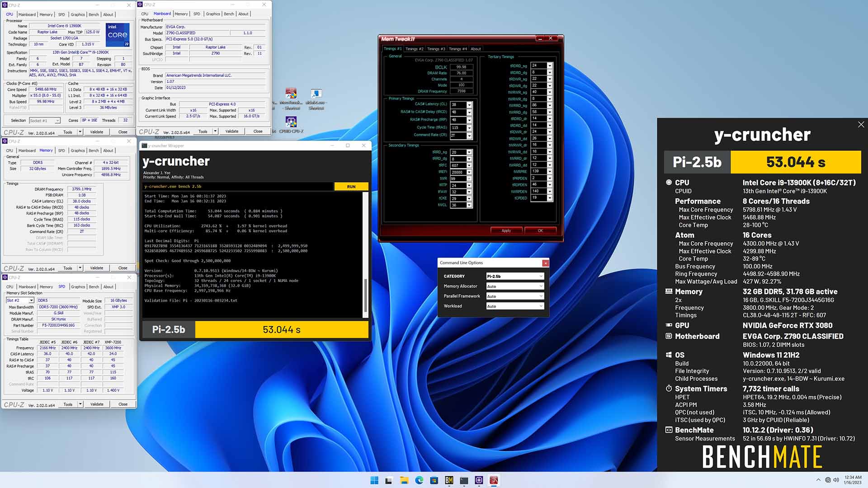The width and height of the screenshot is (868, 488).
Task: Open Socket #1 selection dropdown in CPU-Z
Action: click(45, 121)
